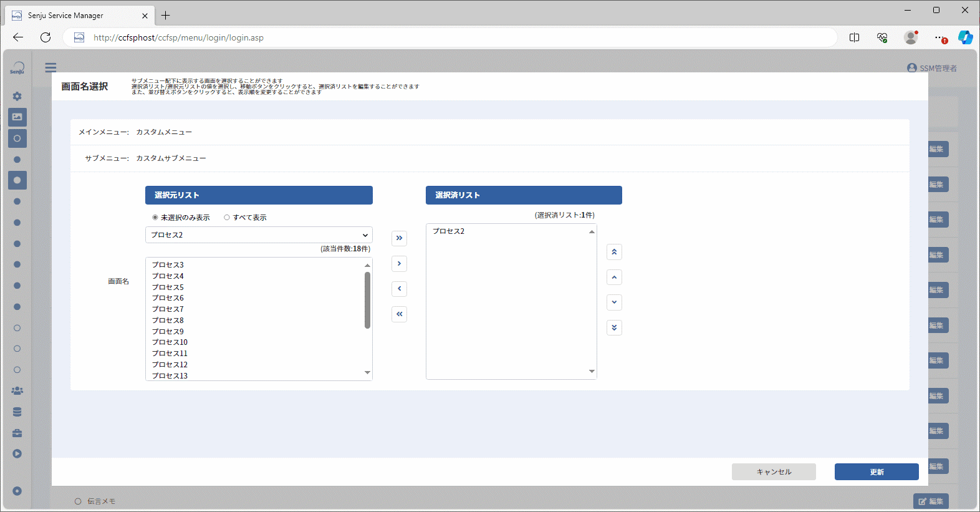
Task: Open the hamburger menu icon
Action: tap(50, 67)
